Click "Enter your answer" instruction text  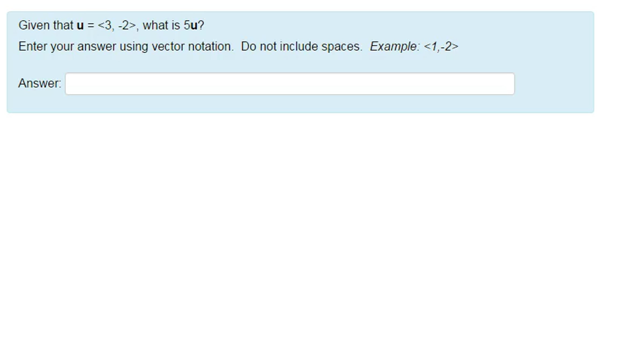click(67, 46)
